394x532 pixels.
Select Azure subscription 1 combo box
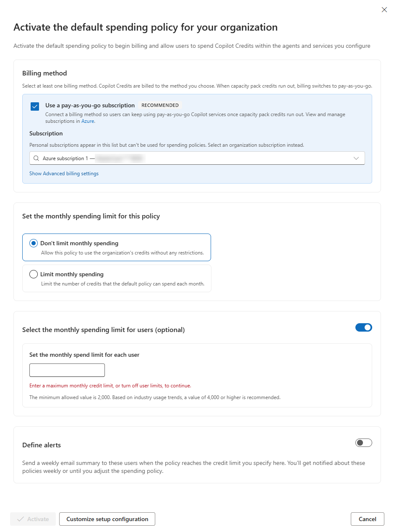pos(197,158)
